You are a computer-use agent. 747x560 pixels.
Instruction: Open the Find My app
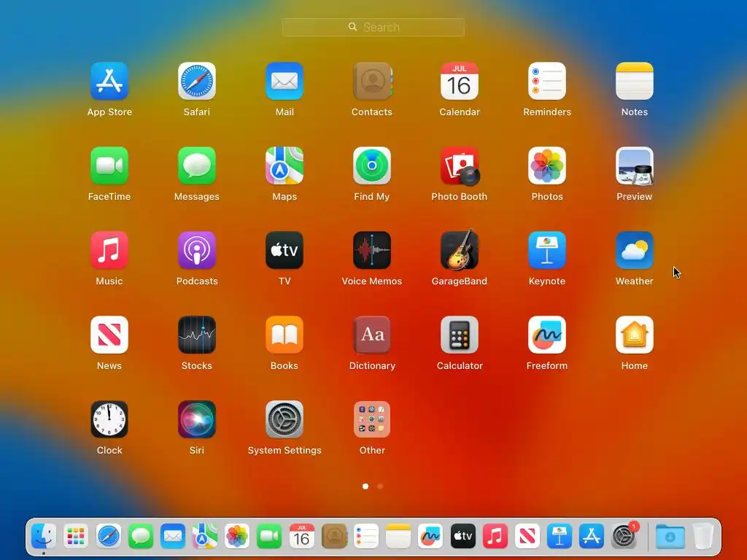tap(372, 166)
